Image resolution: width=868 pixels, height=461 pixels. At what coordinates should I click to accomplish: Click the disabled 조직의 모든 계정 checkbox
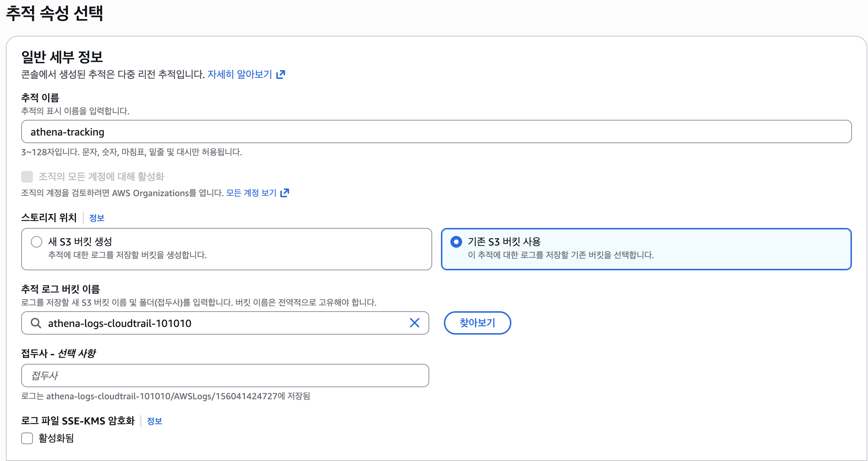27,177
